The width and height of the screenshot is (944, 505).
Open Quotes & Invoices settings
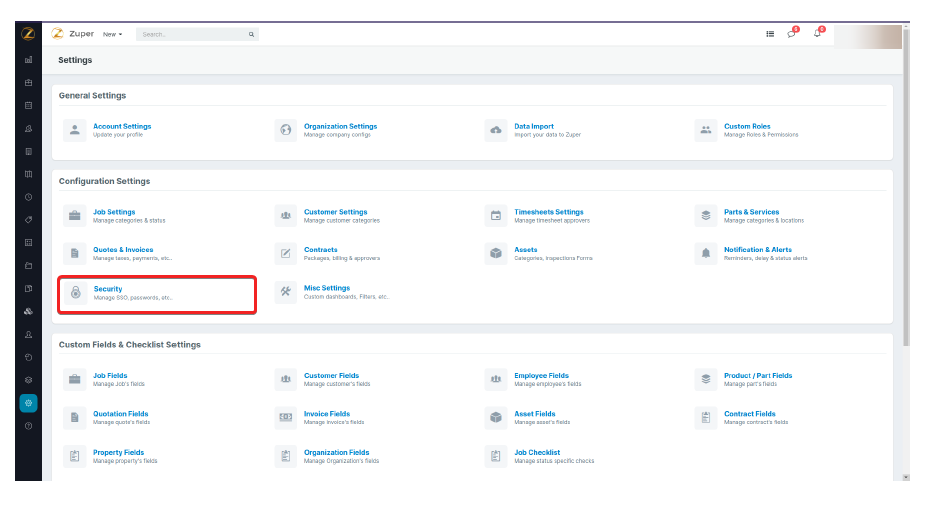(x=123, y=250)
